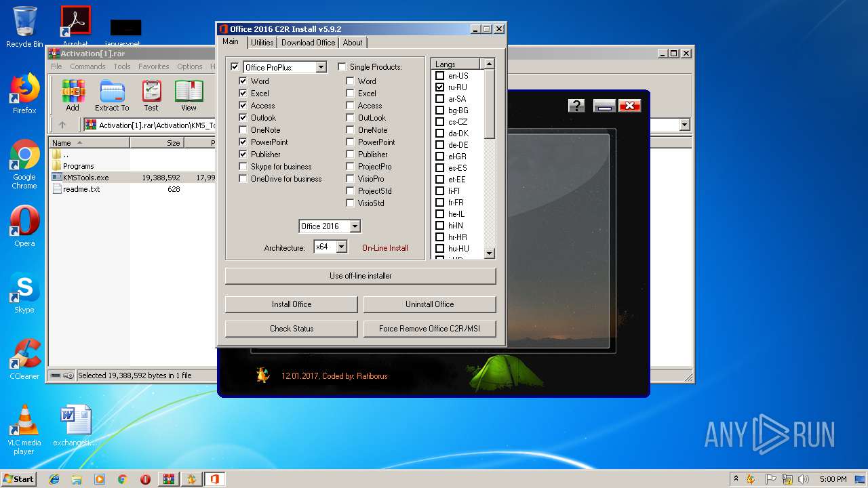Click Use off-line installer button
Screen dimensions: 868x488
[361, 276]
